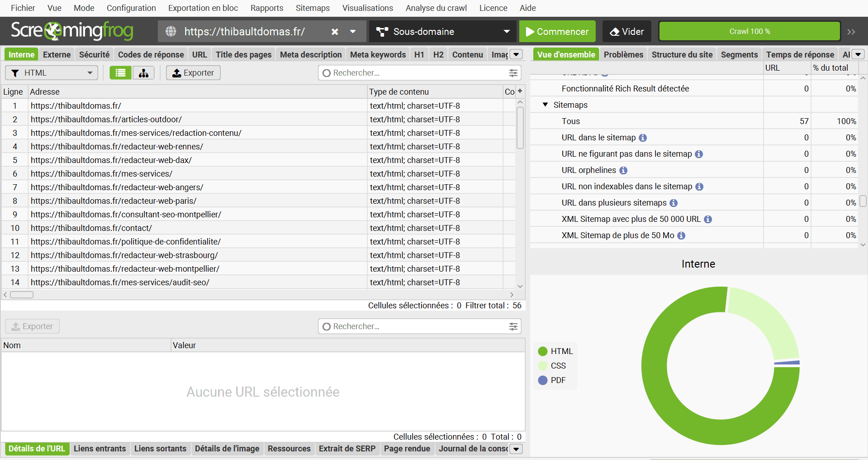Collapse the Sitemaps tree section

(545, 105)
